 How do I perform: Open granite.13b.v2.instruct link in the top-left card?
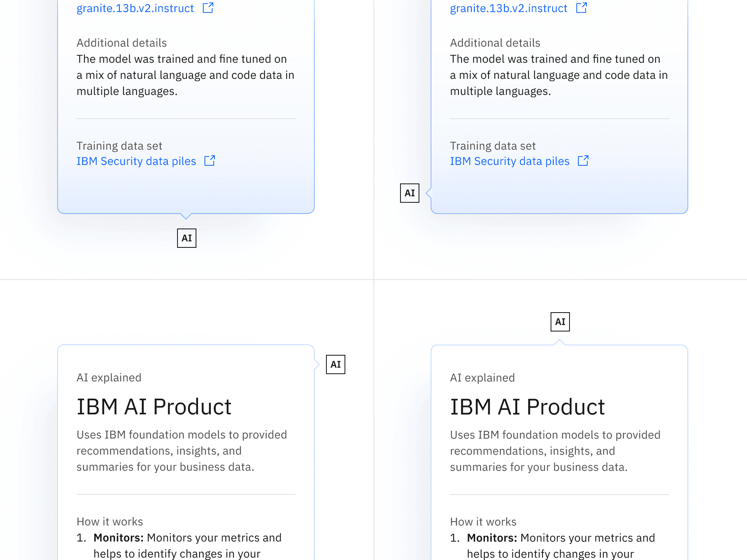click(135, 8)
